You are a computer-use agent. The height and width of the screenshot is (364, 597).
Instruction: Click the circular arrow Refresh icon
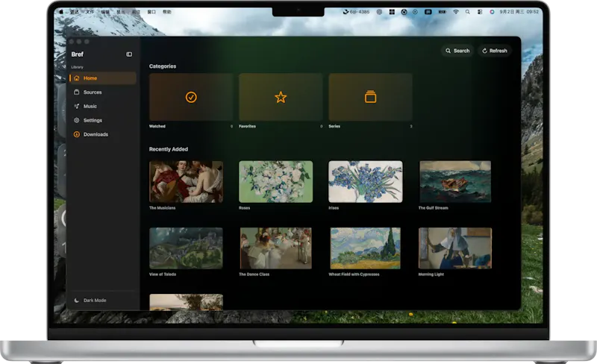484,51
